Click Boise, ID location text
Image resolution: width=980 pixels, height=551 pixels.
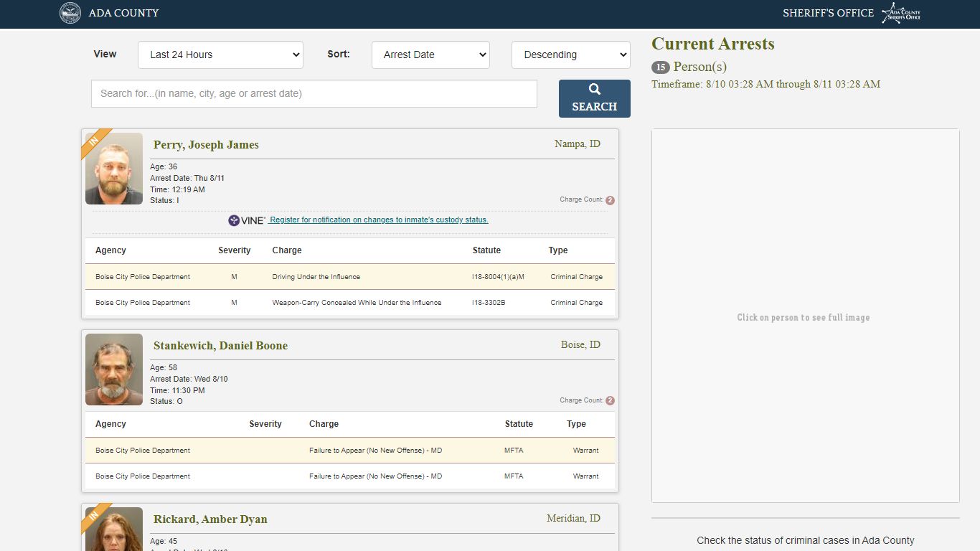coord(580,345)
